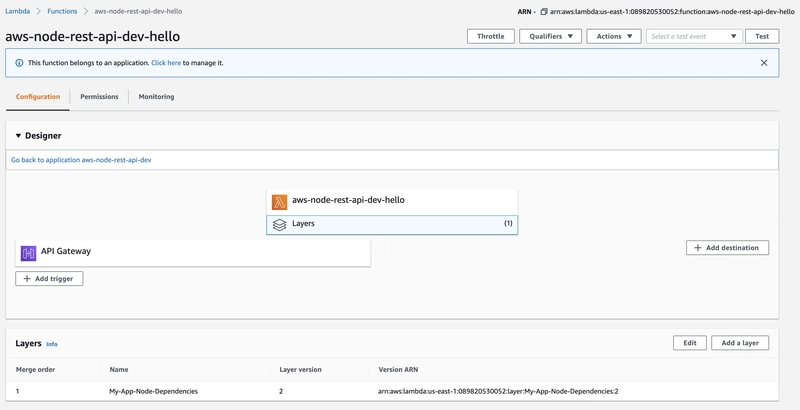Screen dimensions: 800x410
Task: Switch to the Permissions tab
Action: (x=99, y=97)
